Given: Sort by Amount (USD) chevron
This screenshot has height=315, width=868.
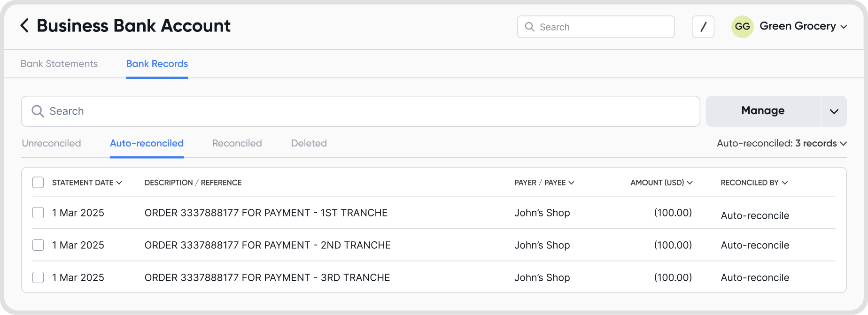Looking at the screenshot, I should [x=690, y=183].
